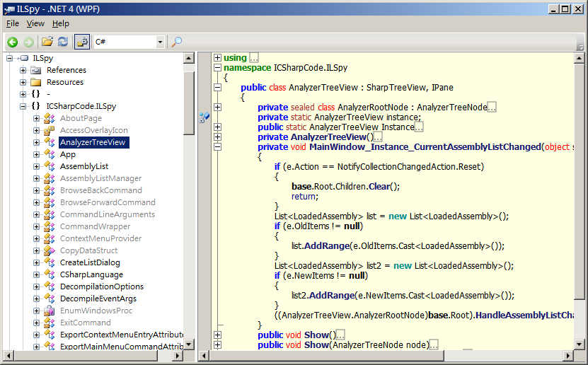
Task: Click the Resources folder icon
Action: click(36, 82)
